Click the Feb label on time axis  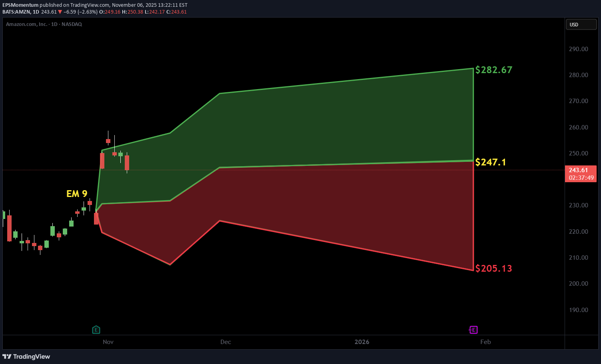point(485,342)
